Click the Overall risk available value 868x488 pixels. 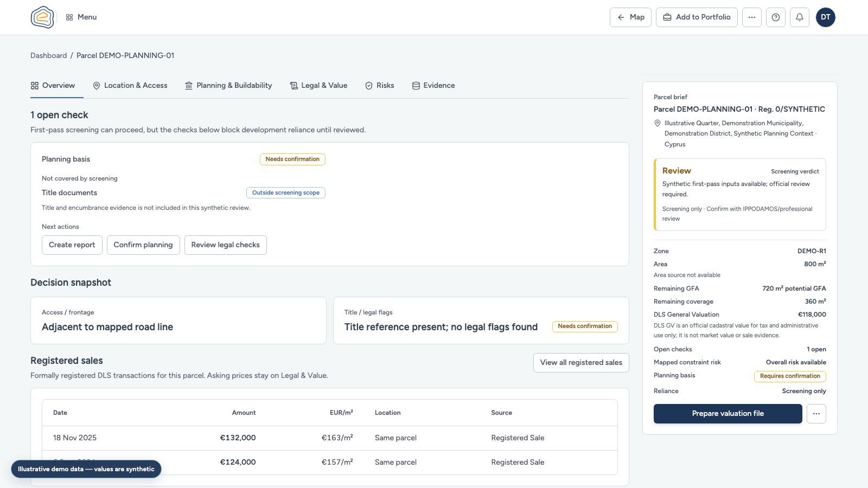click(x=796, y=363)
